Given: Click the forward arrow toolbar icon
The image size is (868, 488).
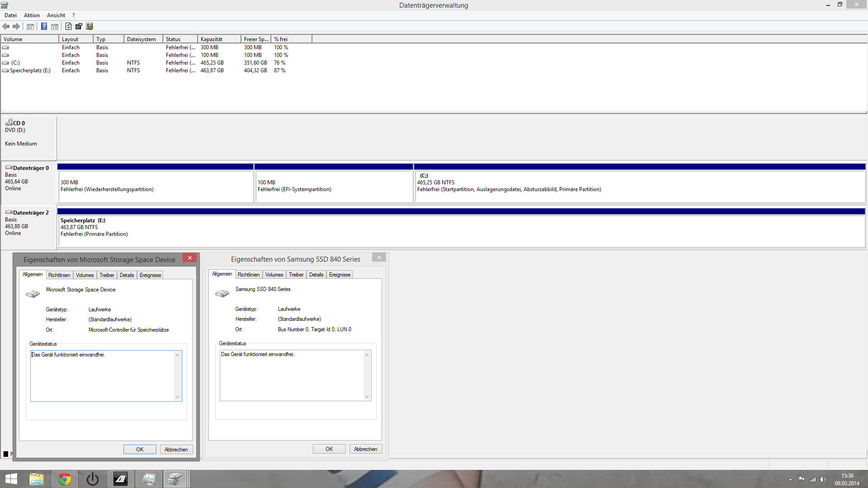Looking at the screenshot, I should 16,27.
